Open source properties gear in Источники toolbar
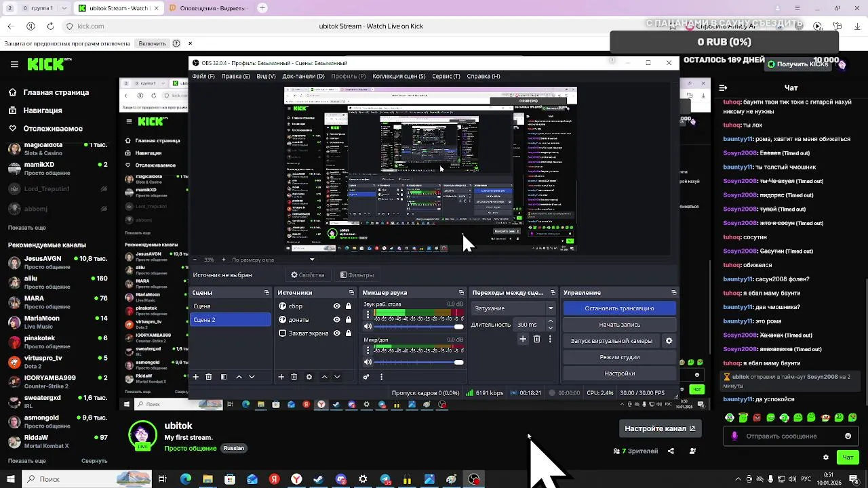Viewport: 868px width, 488px height. 309,377
